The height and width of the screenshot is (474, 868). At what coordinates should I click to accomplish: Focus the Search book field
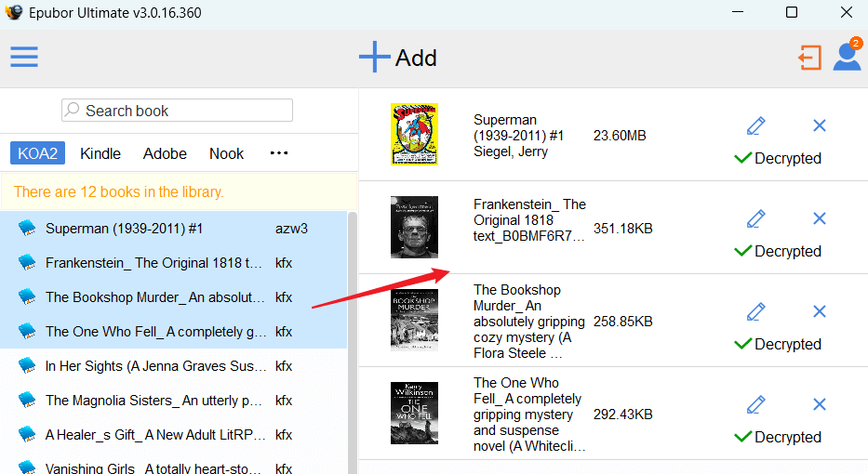(177, 110)
